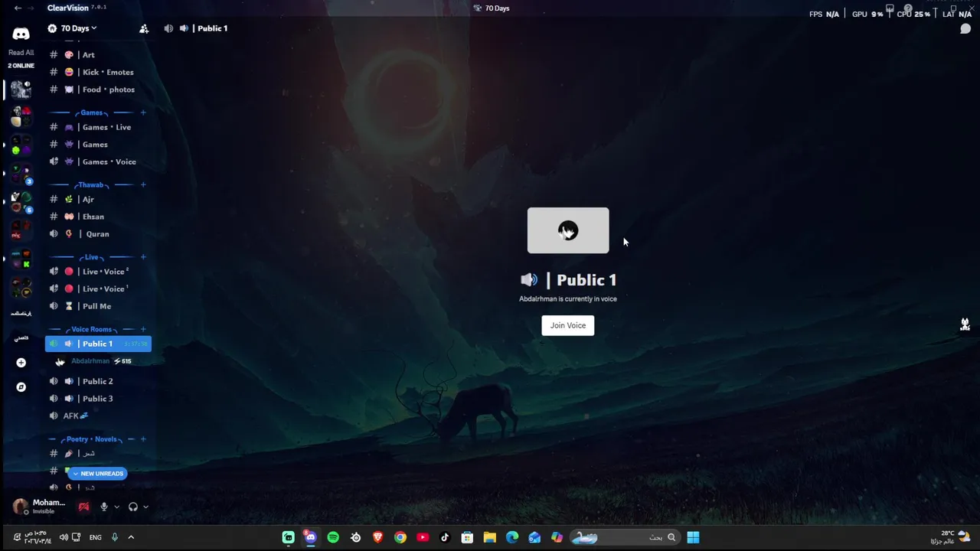The image size is (980, 551).
Task: Open headphone output options chevron
Action: tap(145, 507)
